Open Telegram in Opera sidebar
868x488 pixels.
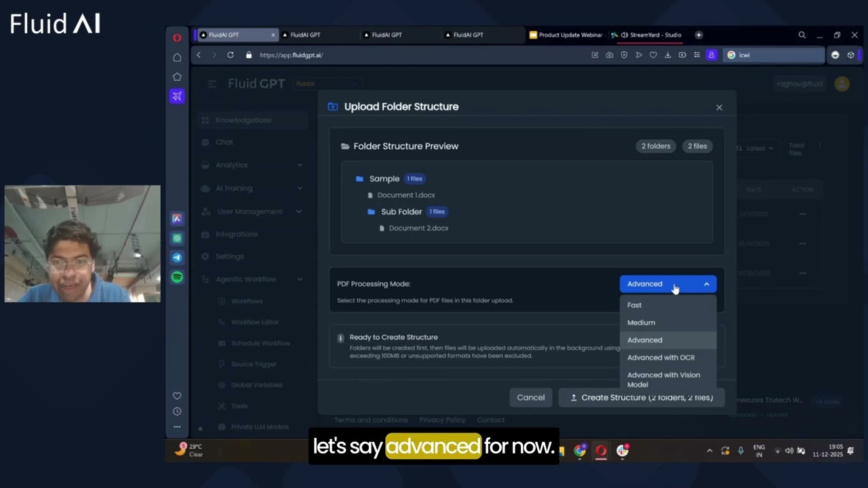[x=177, y=258]
